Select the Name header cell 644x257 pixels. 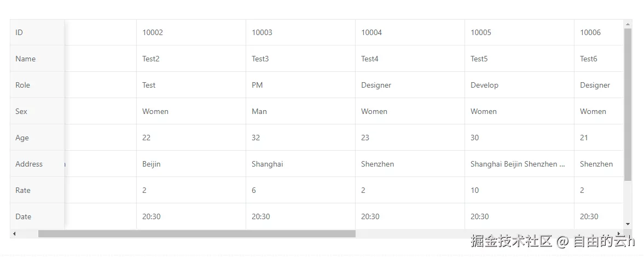[x=37, y=59]
